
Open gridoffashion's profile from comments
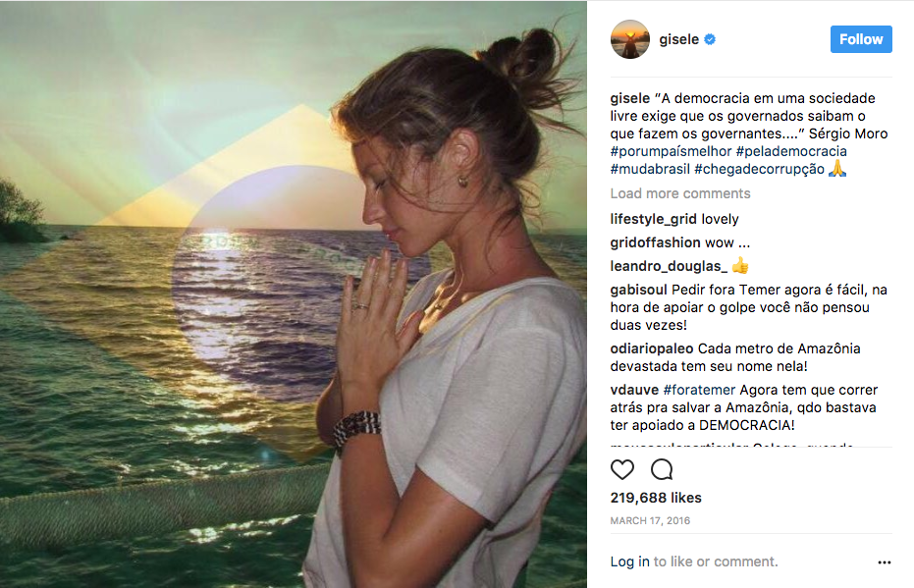click(655, 242)
